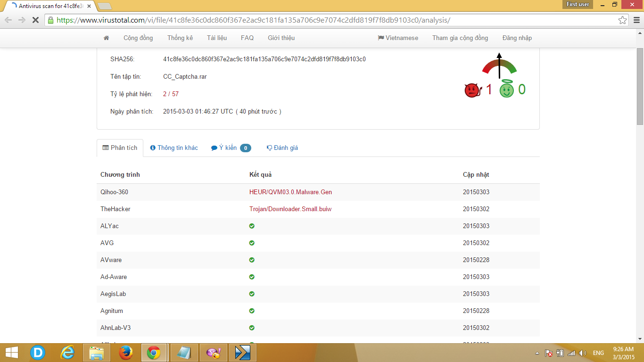
Task: Open the notepad-style taskbar app
Action: click(x=184, y=353)
